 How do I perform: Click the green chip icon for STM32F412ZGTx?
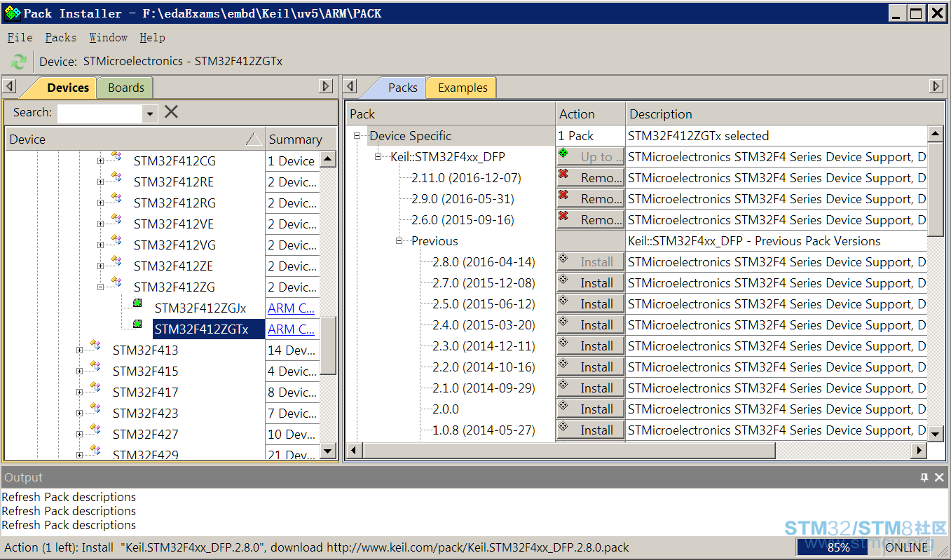click(x=137, y=325)
